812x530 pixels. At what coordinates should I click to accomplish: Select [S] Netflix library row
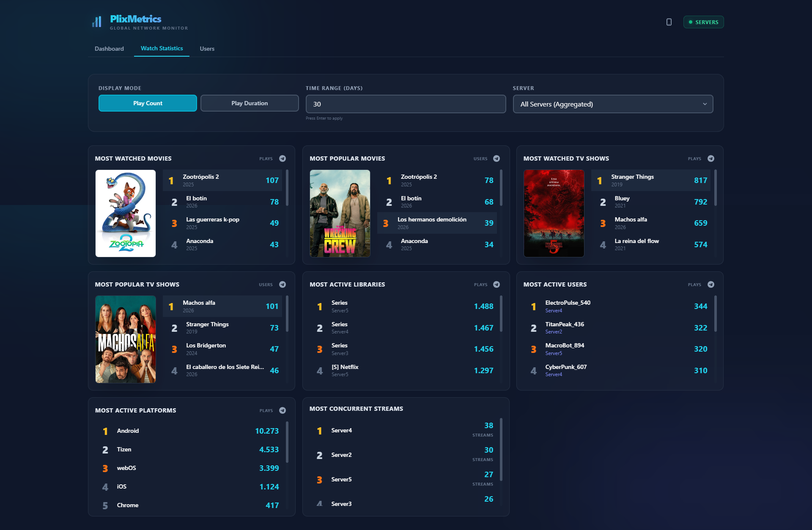(x=403, y=370)
